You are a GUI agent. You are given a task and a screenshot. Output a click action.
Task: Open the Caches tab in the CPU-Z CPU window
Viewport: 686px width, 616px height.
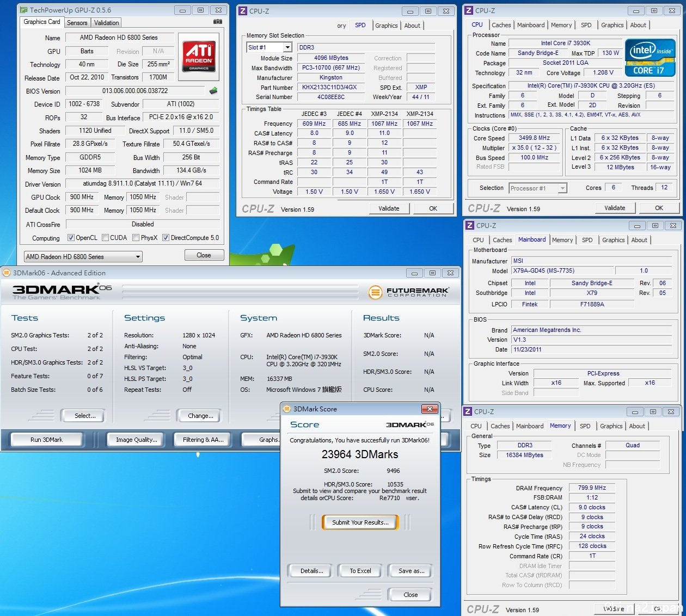pyautogui.click(x=501, y=25)
